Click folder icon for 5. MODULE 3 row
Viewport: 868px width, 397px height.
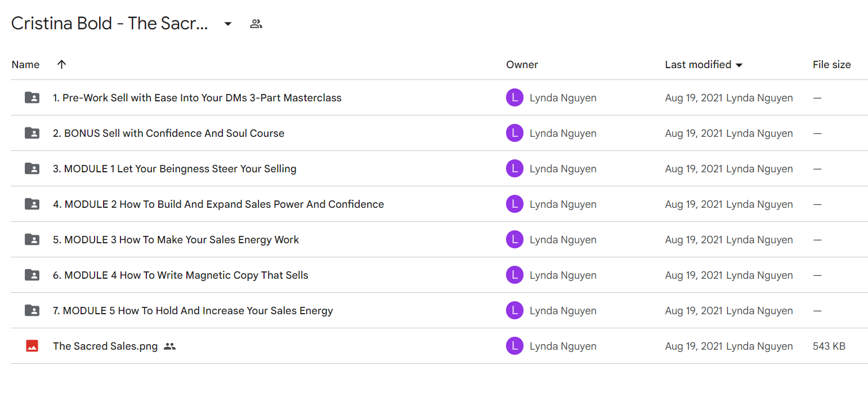click(x=32, y=239)
